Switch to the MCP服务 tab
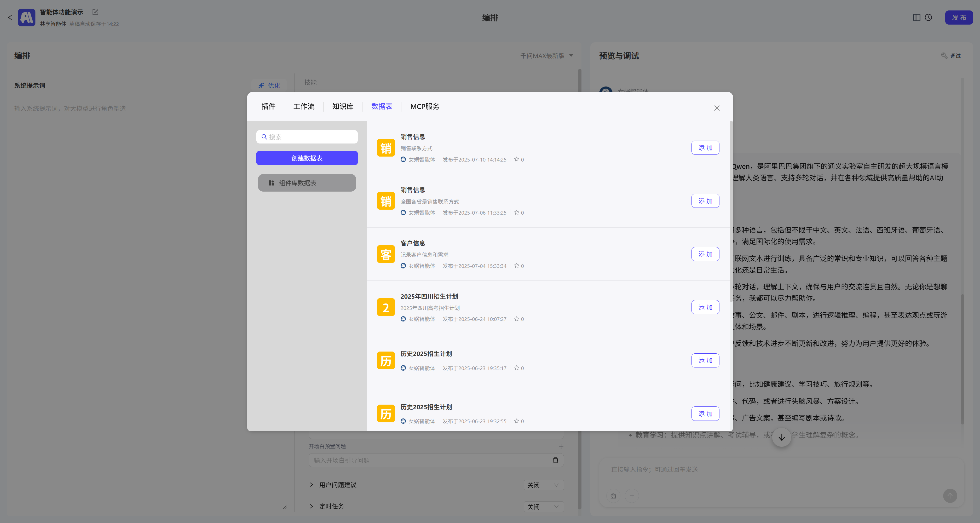Viewport: 980px width, 523px height. point(425,106)
